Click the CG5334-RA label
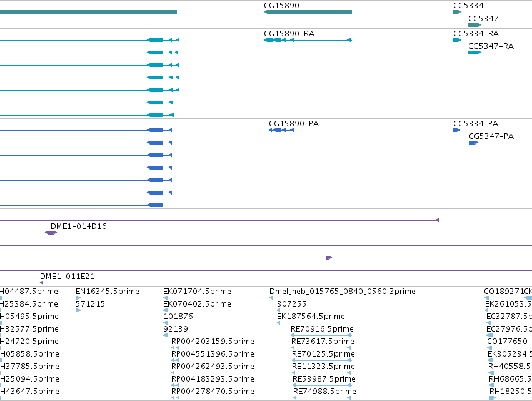Image resolution: width=532 pixels, height=401 pixels. tap(476, 34)
